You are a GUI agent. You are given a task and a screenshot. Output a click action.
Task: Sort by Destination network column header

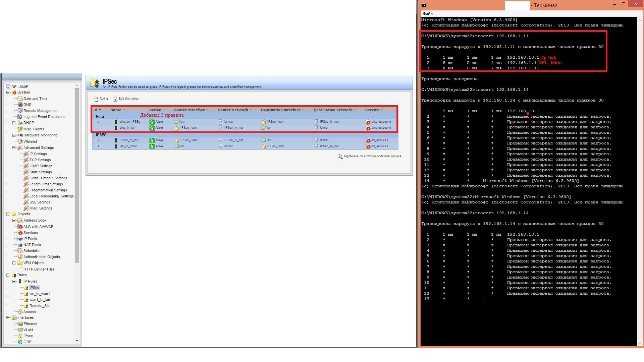tap(333, 110)
